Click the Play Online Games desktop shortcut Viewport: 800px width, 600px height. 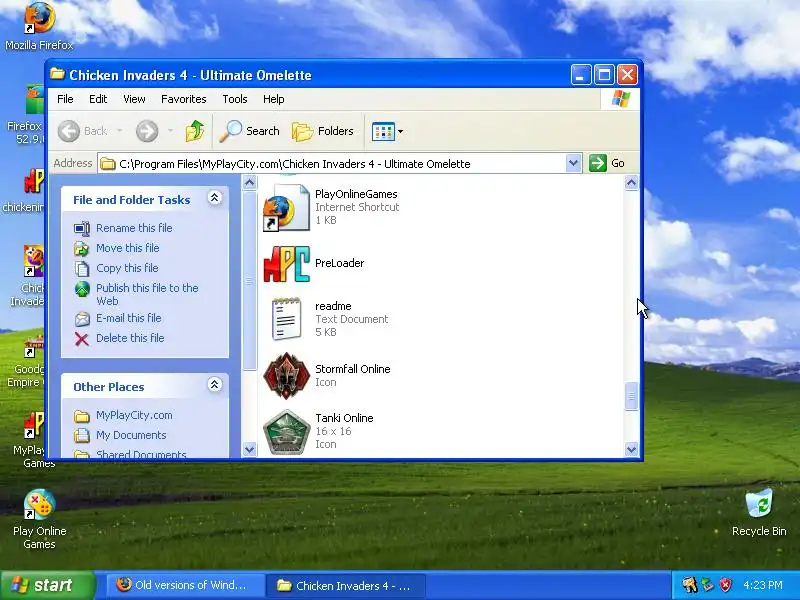pyautogui.click(x=39, y=518)
